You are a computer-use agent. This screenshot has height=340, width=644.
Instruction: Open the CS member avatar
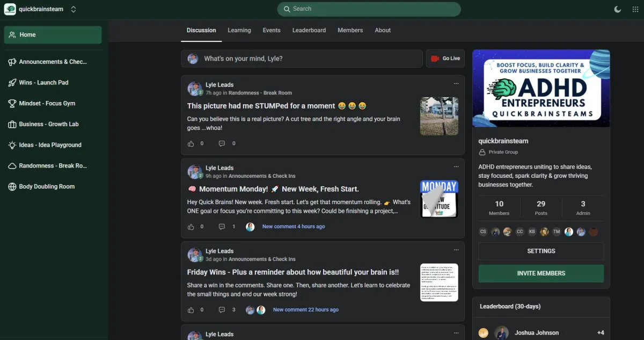click(x=483, y=232)
